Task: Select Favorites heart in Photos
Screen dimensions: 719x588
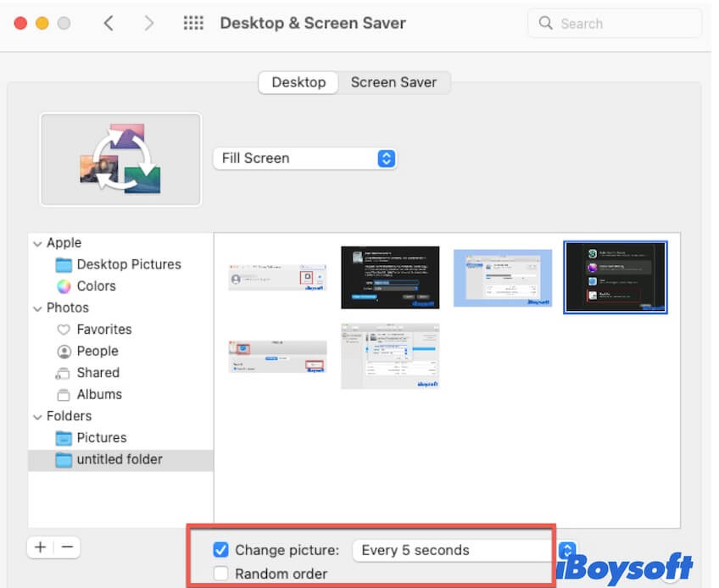Action: point(64,330)
